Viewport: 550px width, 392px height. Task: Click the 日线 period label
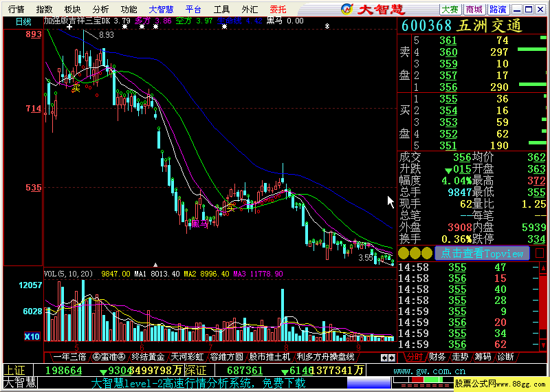23,22
